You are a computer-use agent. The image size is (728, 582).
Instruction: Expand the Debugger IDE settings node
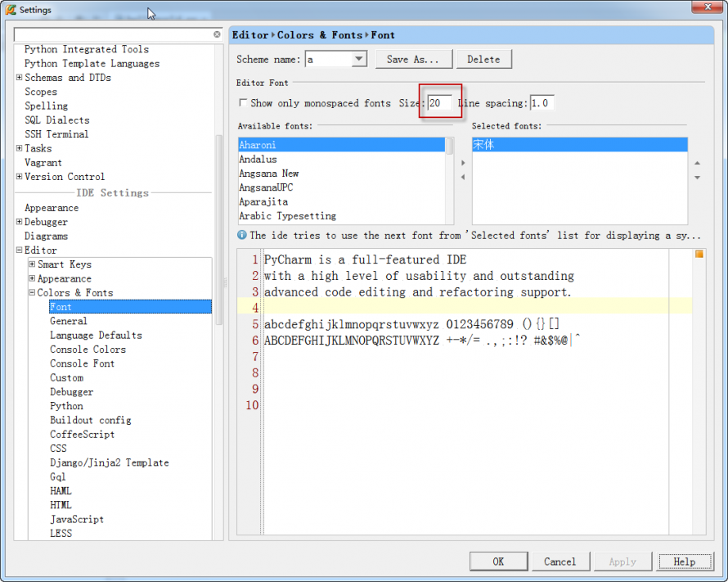pyautogui.click(x=19, y=222)
